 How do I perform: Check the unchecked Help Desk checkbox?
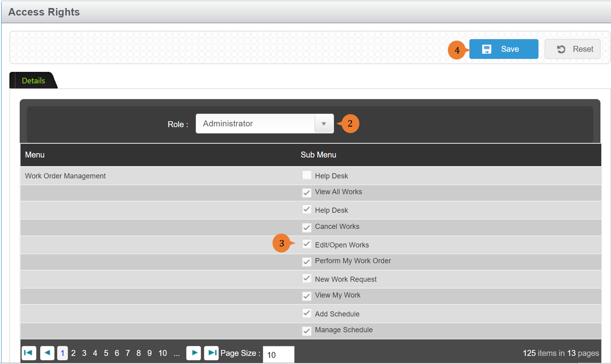click(307, 175)
